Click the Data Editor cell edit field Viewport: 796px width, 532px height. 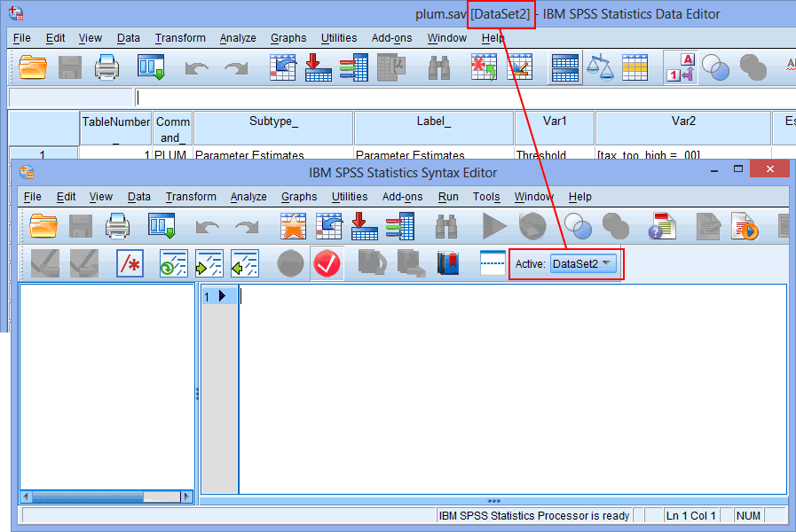(465, 98)
